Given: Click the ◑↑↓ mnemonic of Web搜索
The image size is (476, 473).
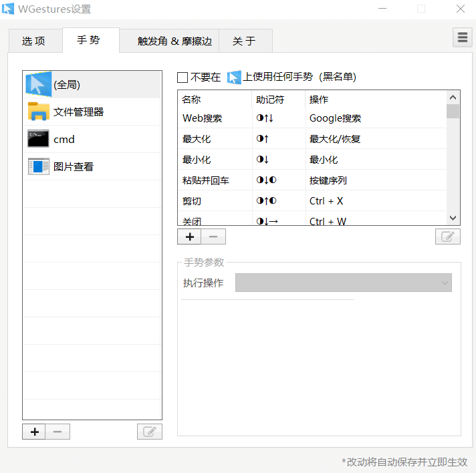Looking at the screenshot, I should point(265,118).
